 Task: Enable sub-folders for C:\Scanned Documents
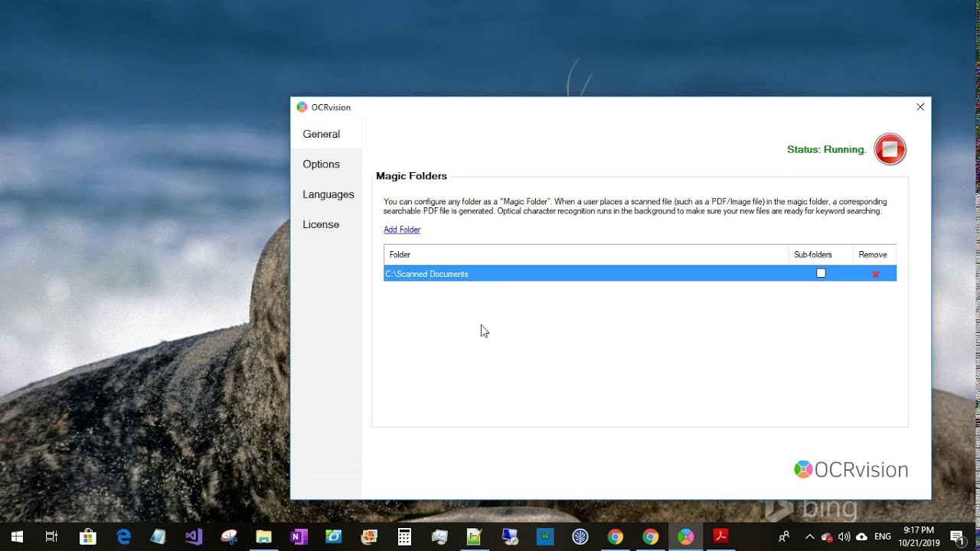click(821, 273)
